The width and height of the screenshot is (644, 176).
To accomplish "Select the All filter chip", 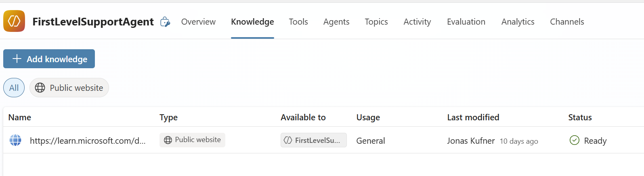I will (14, 88).
